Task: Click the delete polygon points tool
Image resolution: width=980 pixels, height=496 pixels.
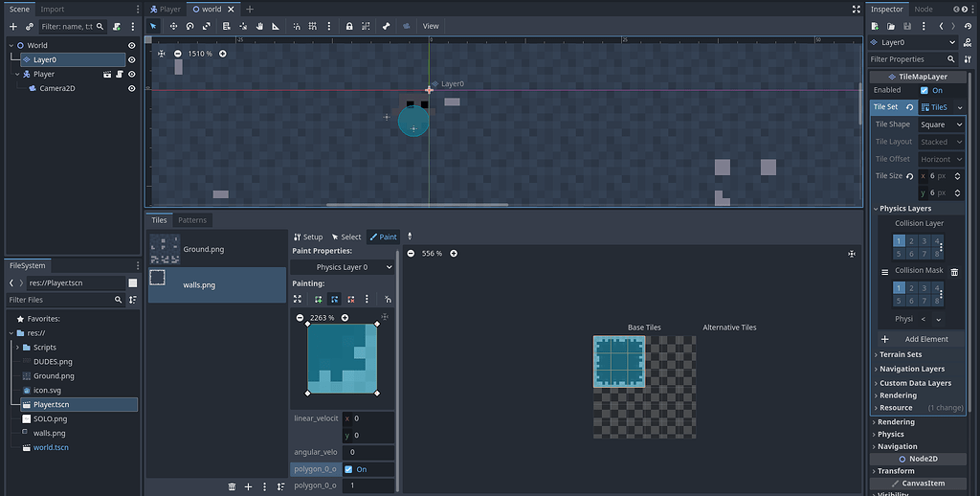Action: click(x=350, y=300)
